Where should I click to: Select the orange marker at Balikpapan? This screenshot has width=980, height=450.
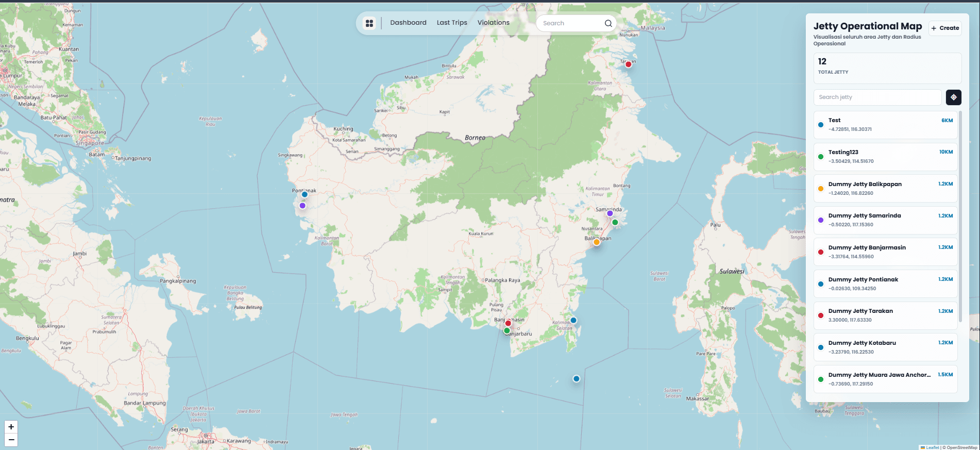[596, 242]
